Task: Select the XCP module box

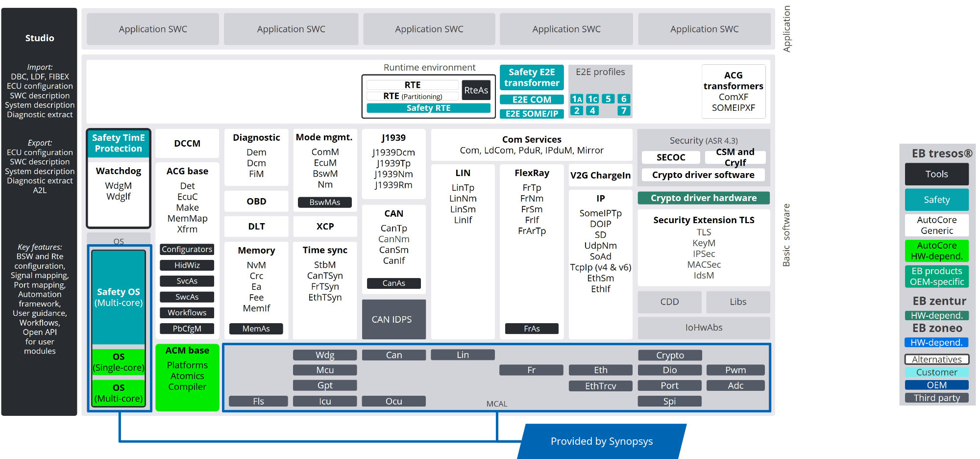Action: pyautogui.click(x=325, y=226)
